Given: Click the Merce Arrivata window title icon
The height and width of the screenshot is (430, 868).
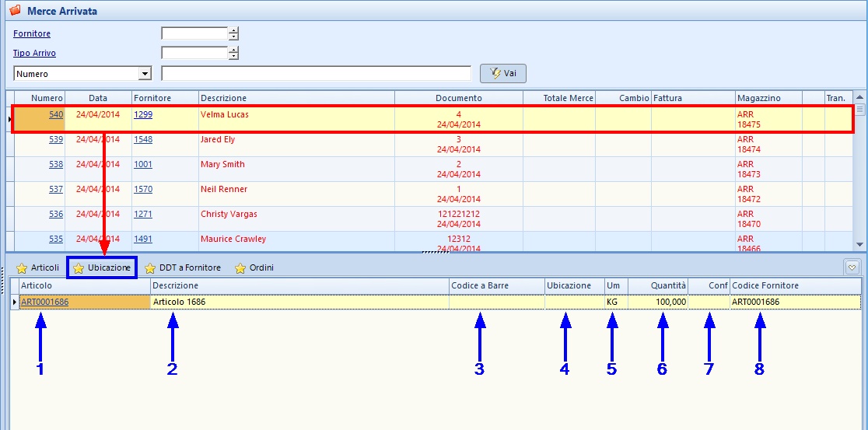Looking at the screenshot, I should (14, 11).
